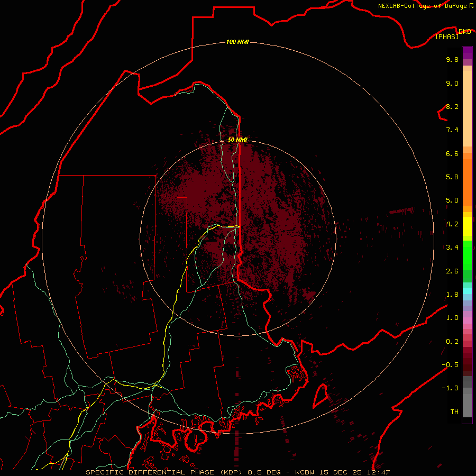
Task: Select the 9.8 value on the scale
Action: pos(452,59)
